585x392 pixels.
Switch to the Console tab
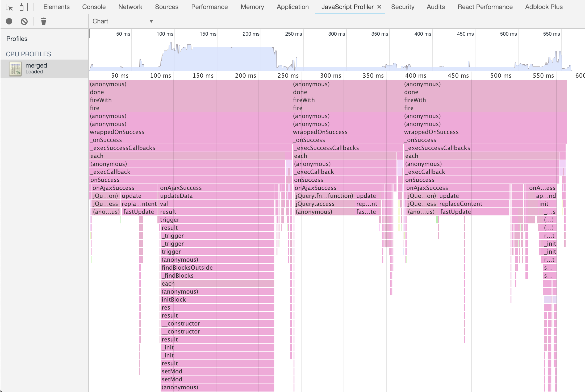tap(94, 7)
